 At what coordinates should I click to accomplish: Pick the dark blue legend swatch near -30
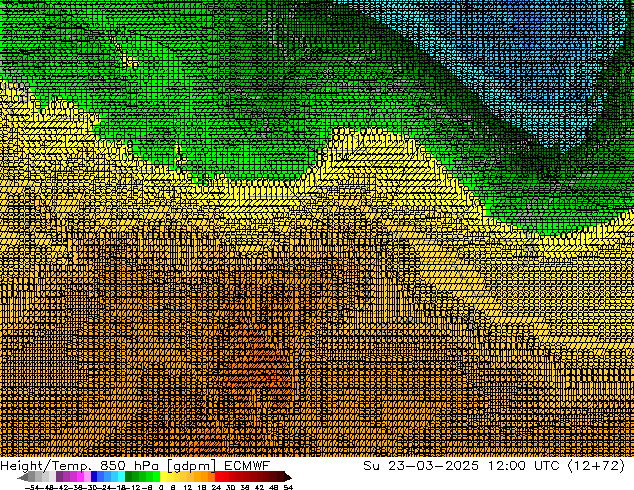94,476
